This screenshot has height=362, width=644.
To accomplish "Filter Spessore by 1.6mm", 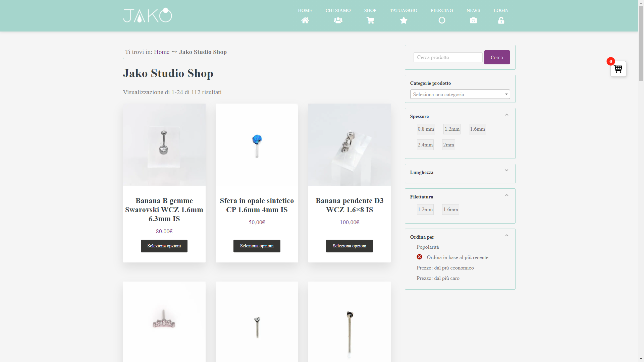I will click(477, 129).
